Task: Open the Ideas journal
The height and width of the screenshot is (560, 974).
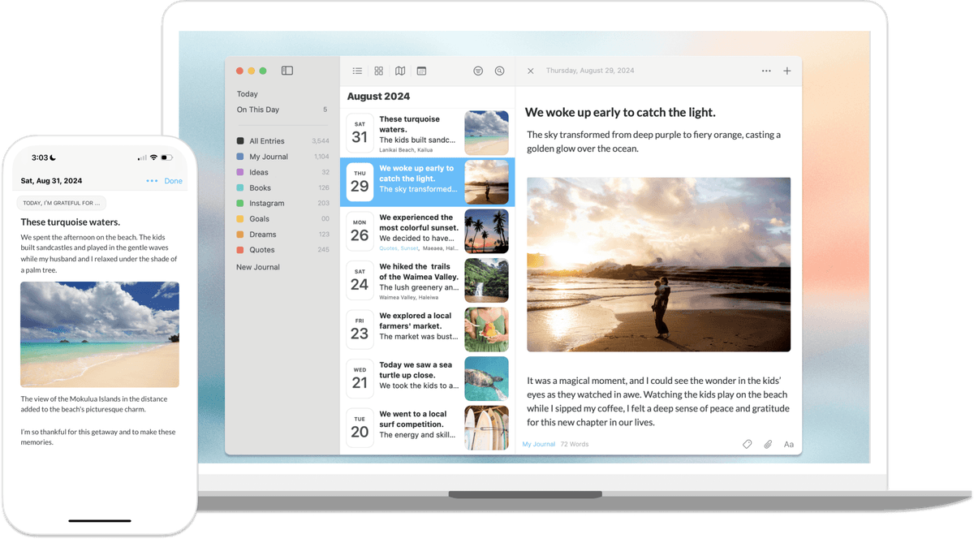Action: [x=282, y=172]
